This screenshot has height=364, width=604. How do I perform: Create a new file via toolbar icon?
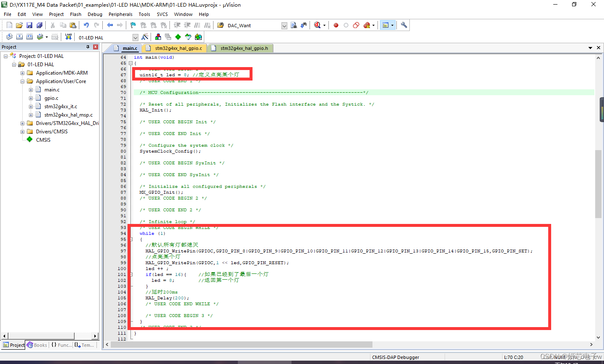tap(9, 25)
